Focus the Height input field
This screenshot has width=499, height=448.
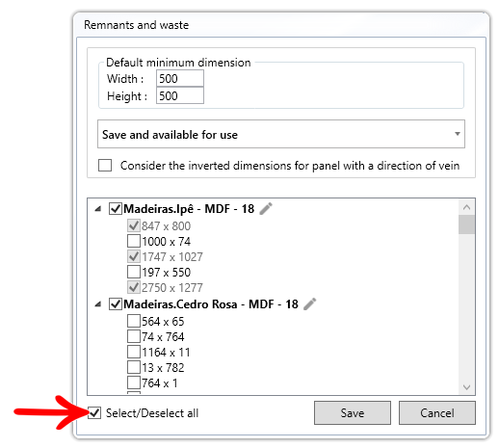(180, 95)
